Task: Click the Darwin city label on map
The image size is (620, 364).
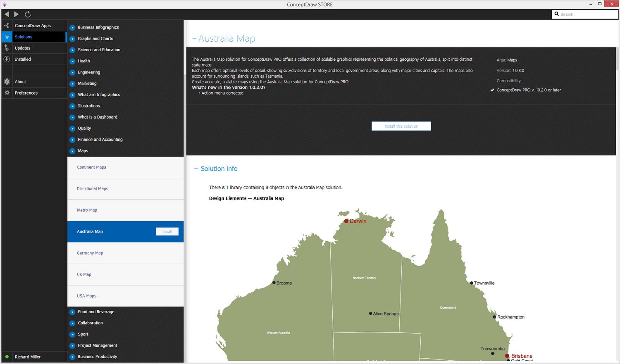Action: pos(358,221)
